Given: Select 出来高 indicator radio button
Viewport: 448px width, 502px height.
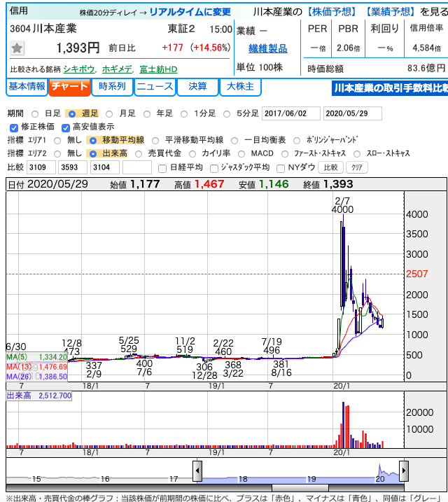Looking at the screenshot, I should pos(93,154).
